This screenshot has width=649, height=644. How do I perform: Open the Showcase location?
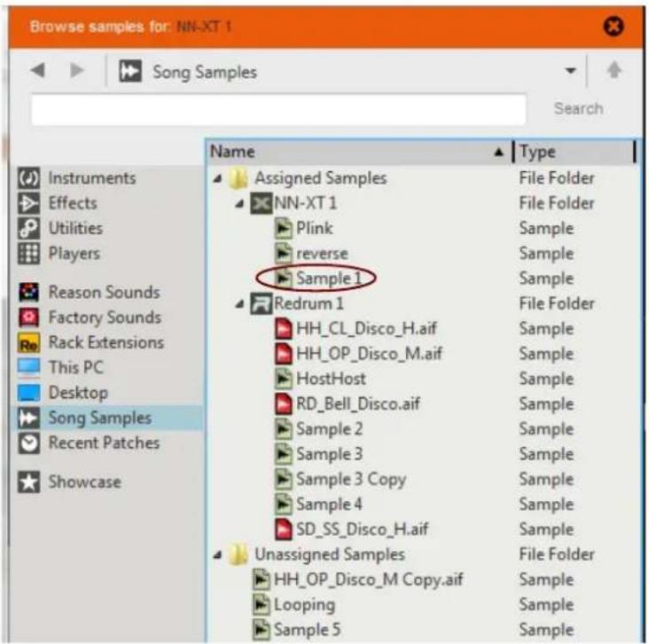(85, 482)
